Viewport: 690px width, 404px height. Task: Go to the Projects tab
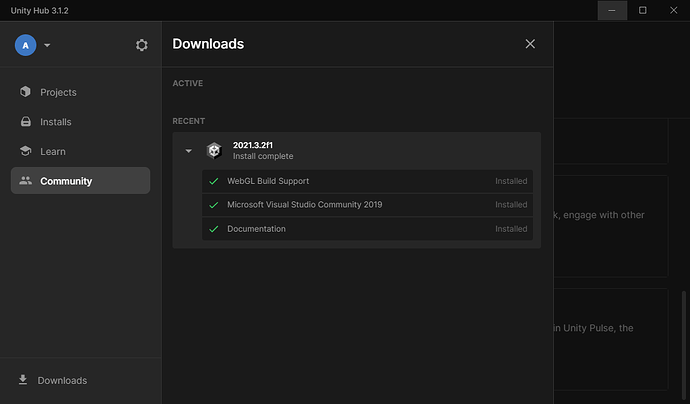pyautogui.click(x=58, y=92)
